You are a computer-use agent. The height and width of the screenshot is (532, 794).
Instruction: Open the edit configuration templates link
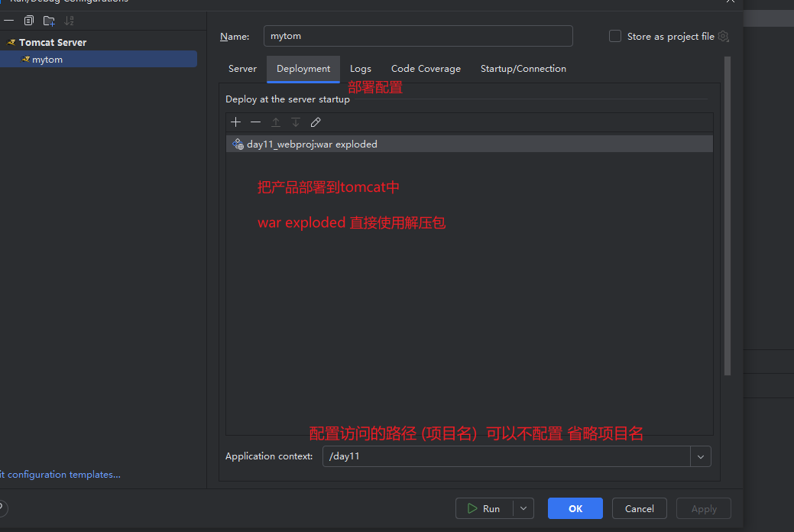point(60,475)
